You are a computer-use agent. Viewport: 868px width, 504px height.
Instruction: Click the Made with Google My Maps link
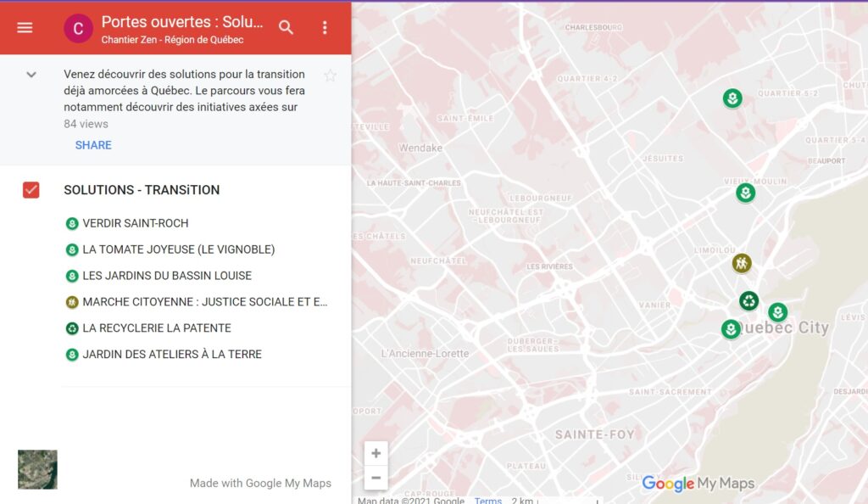click(x=260, y=483)
